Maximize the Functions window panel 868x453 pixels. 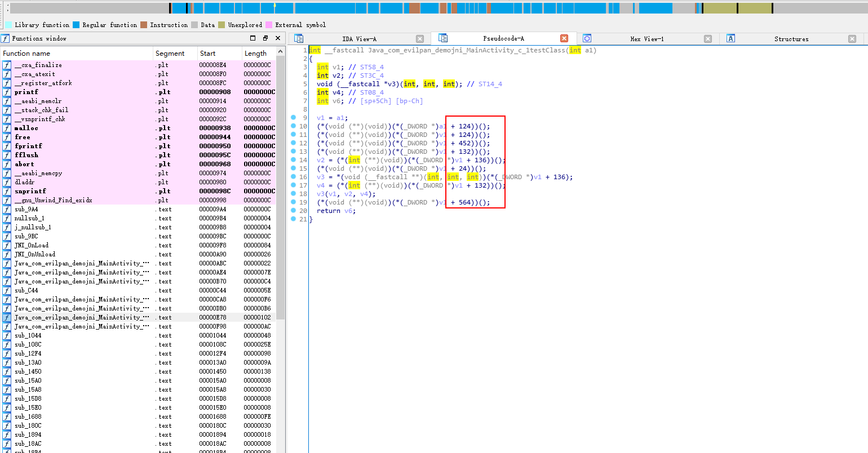click(x=253, y=38)
